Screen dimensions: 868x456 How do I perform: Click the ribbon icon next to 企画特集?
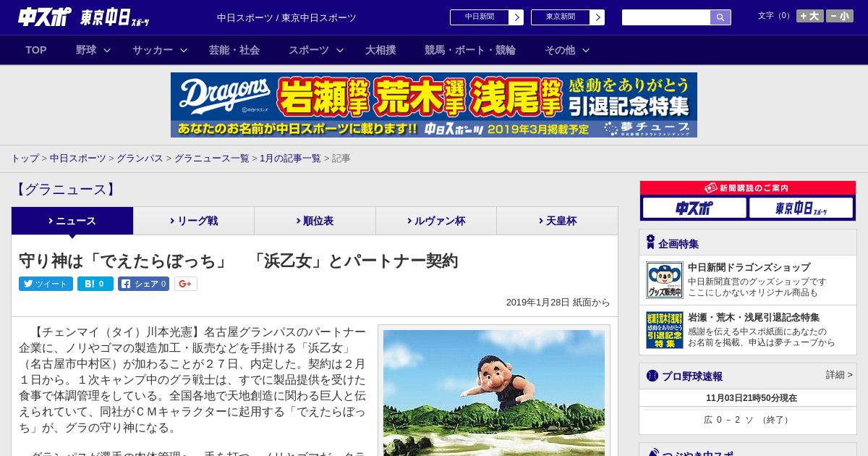[x=650, y=242]
